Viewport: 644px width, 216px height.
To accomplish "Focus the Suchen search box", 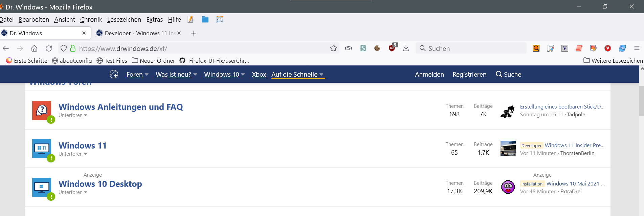I will coord(471,48).
